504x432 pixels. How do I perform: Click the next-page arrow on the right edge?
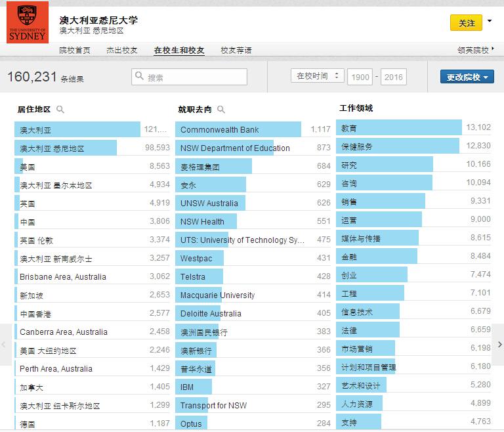pyautogui.click(x=499, y=345)
